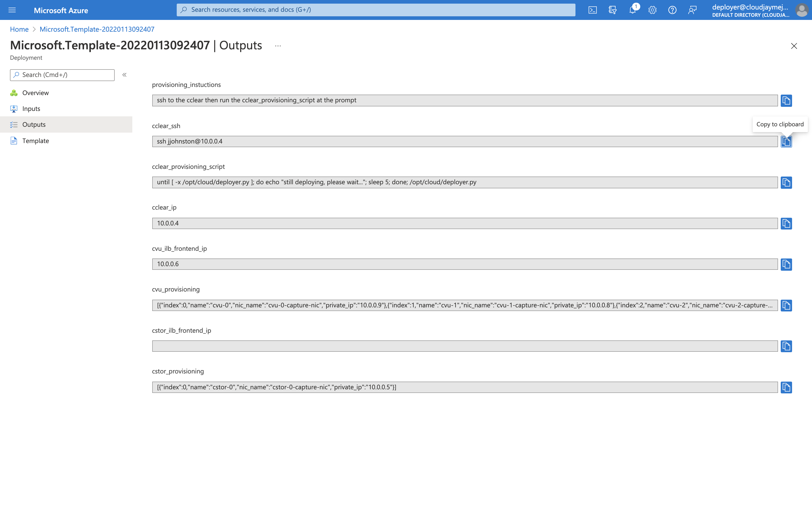The image size is (812, 507).
Task: Copy cstor_provisioning output to clipboard
Action: point(786,387)
